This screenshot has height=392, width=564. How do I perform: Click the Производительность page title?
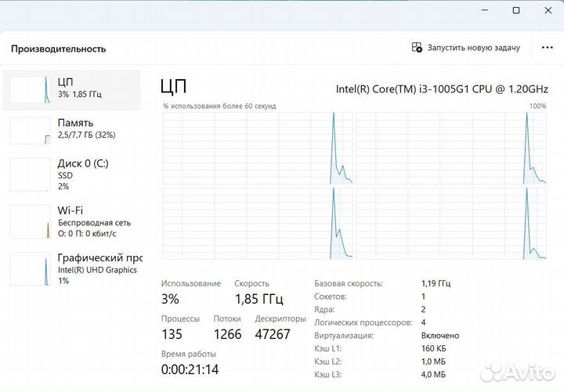(58, 49)
